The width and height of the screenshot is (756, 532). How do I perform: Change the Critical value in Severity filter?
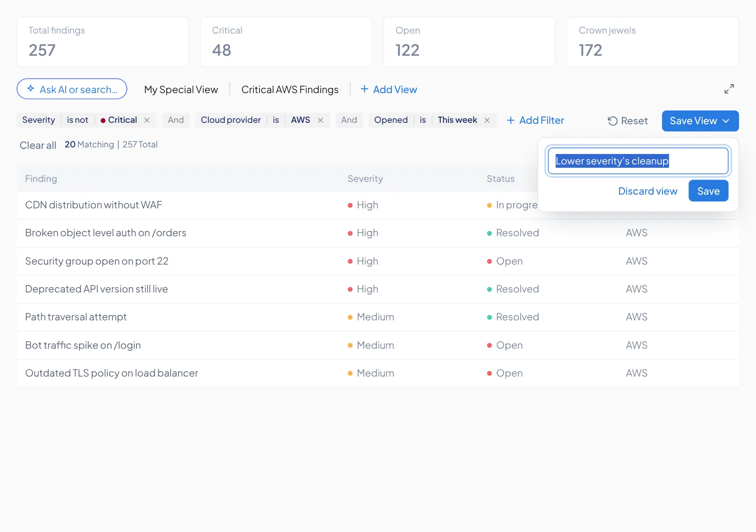tap(119, 120)
